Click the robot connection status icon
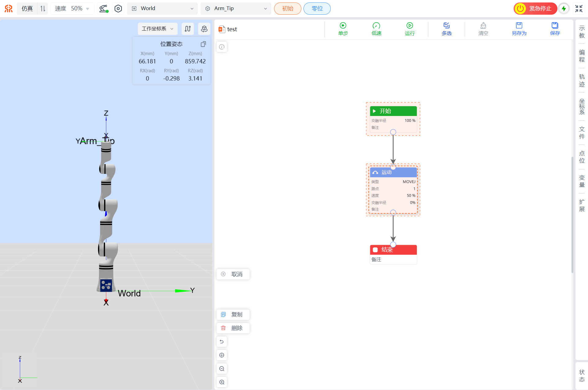Screen dimensions: 588x390 point(104,9)
